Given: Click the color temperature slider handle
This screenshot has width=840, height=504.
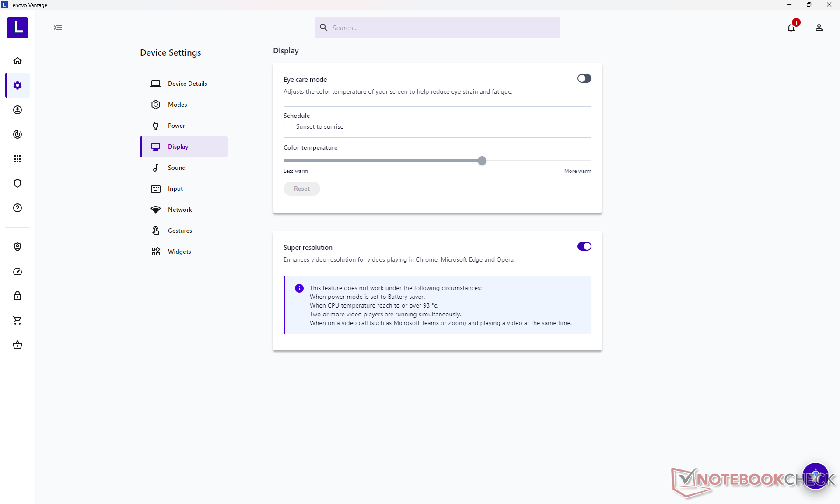Looking at the screenshot, I should click(x=482, y=161).
